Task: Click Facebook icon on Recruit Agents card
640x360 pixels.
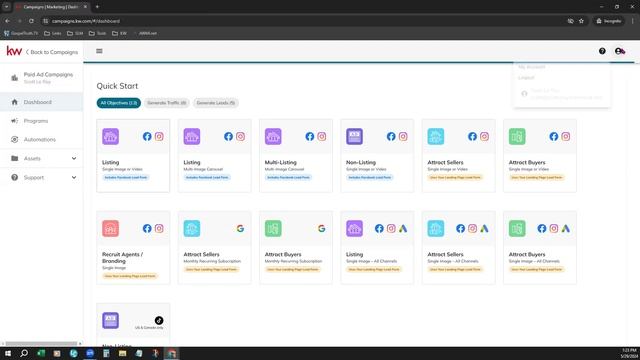Action: (x=147, y=229)
